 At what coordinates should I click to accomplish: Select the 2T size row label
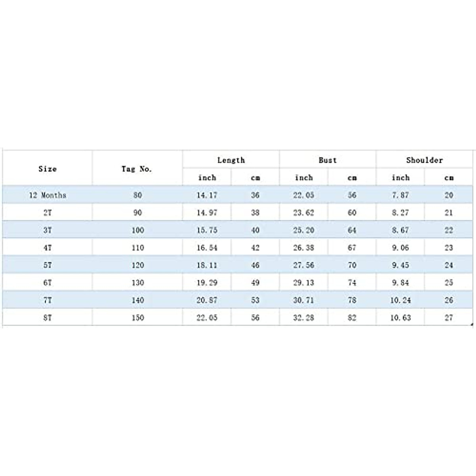(48, 213)
